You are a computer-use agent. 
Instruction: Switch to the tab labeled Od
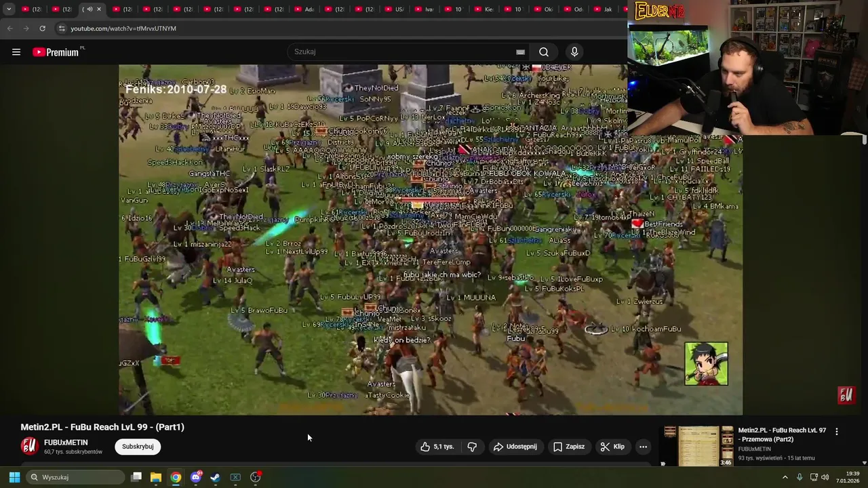pyautogui.click(x=572, y=9)
